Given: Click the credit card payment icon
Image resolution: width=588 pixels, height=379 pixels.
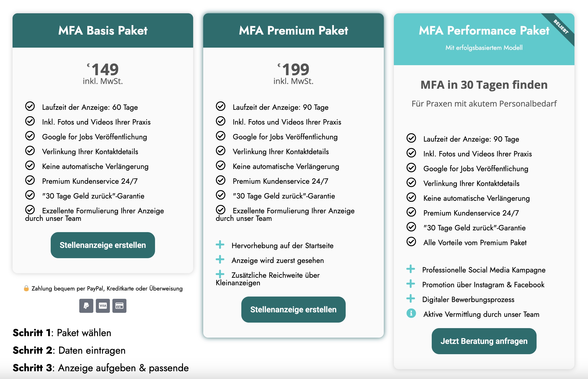Looking at the screenshot, I should (119, 306).
